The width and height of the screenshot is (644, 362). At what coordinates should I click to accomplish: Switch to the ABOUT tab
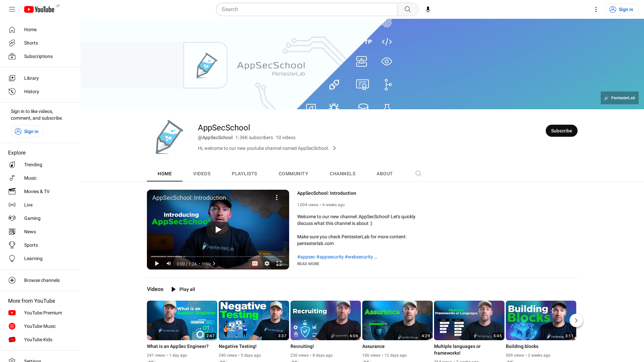pos(385,174)
